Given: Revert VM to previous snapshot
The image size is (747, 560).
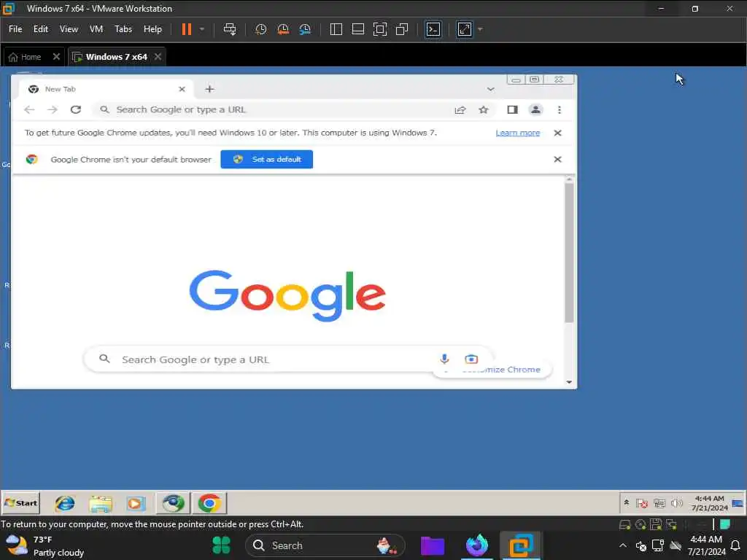Looking at the screenshot, I should 283,29.
